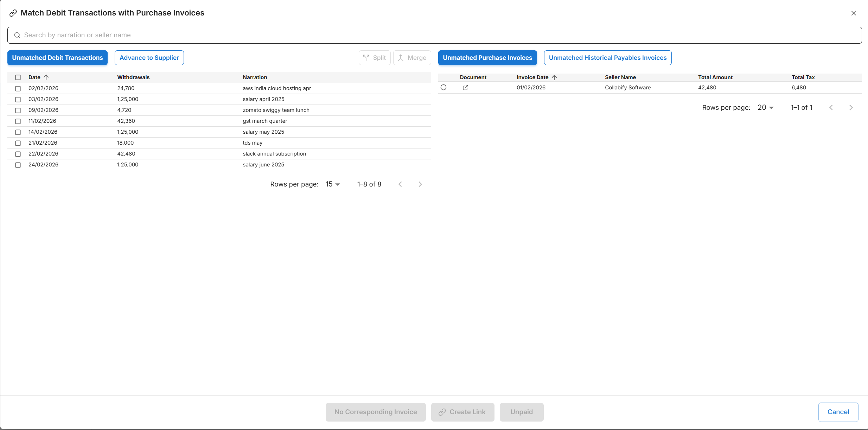Select the Collabify Software invoice radio button

(443, 88)
